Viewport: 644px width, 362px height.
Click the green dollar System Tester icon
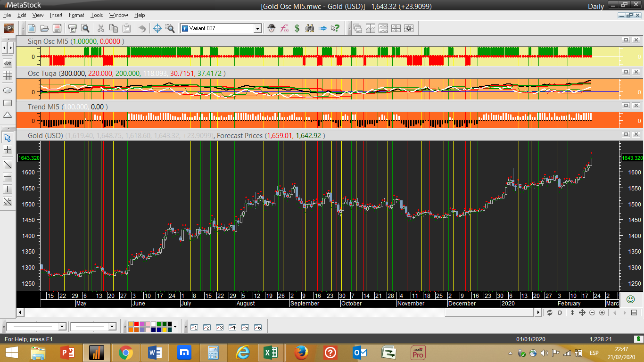[297, 28]
